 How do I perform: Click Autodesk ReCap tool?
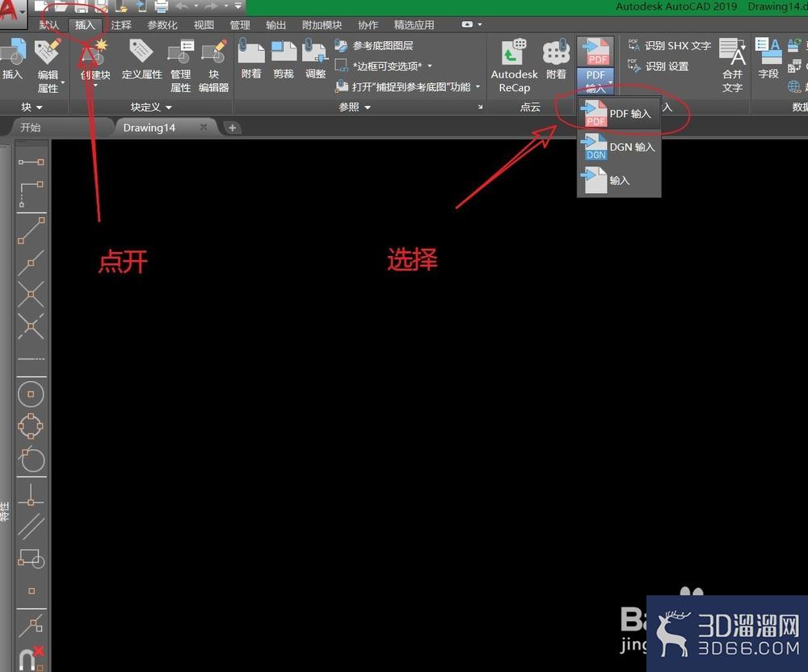pos(514,66)
